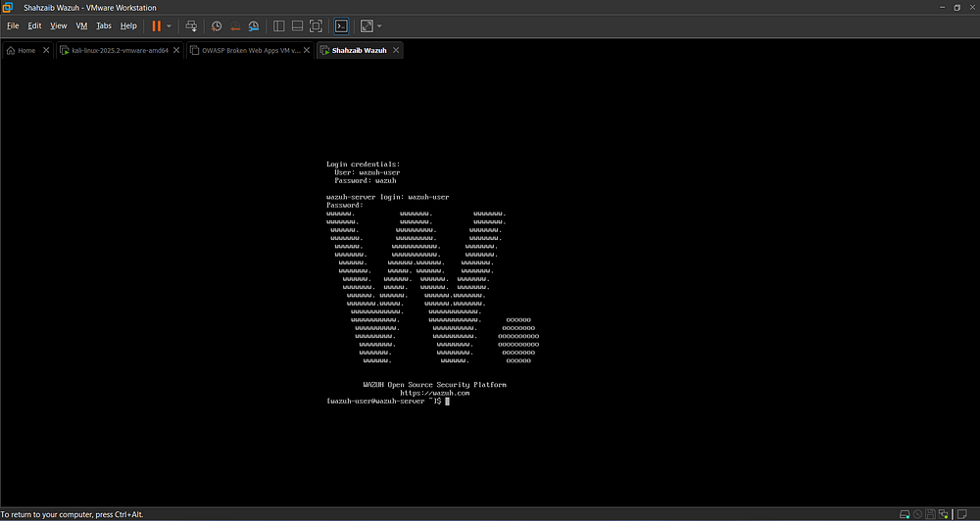
Task: Minimize the VMware Workstation window
Action: (x=943, y=8)
